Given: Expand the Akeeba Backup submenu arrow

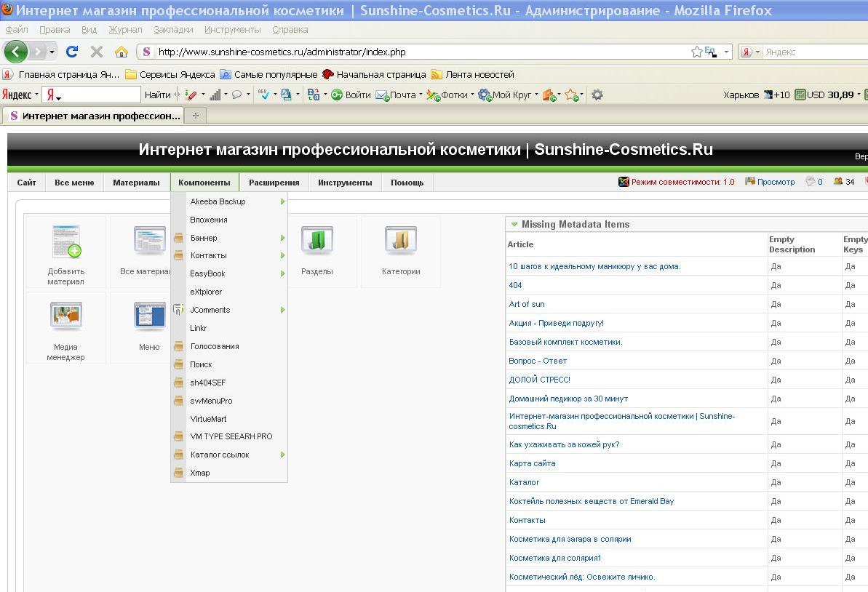Looking at the screenshot, I should pos(282,201).
